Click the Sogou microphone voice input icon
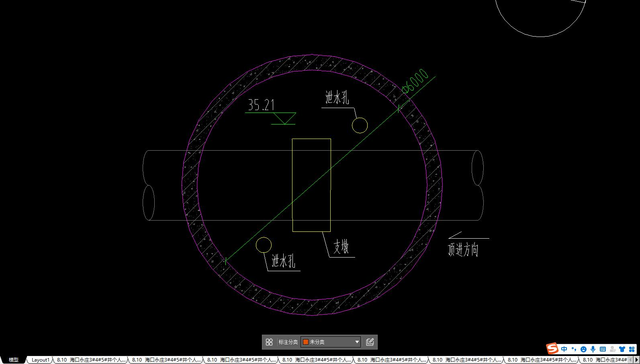 (593, 349)
